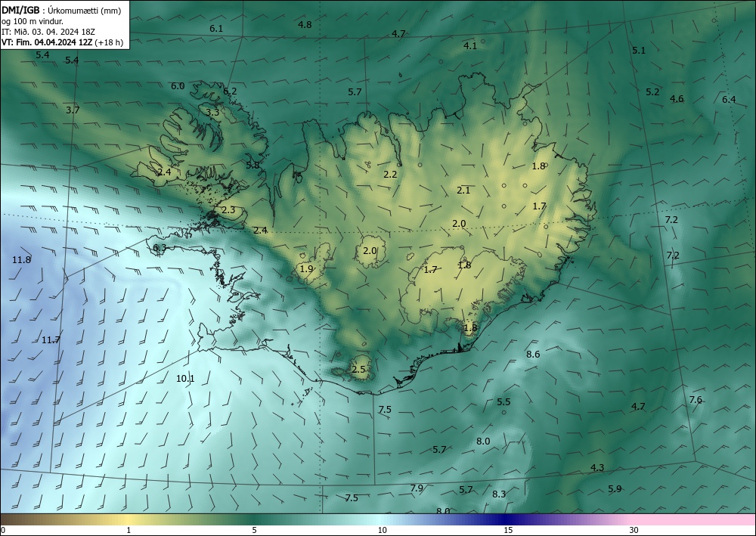756x536 pixels.
Task: Select the 11.7 precipitable water value
Action: [51, 340]
